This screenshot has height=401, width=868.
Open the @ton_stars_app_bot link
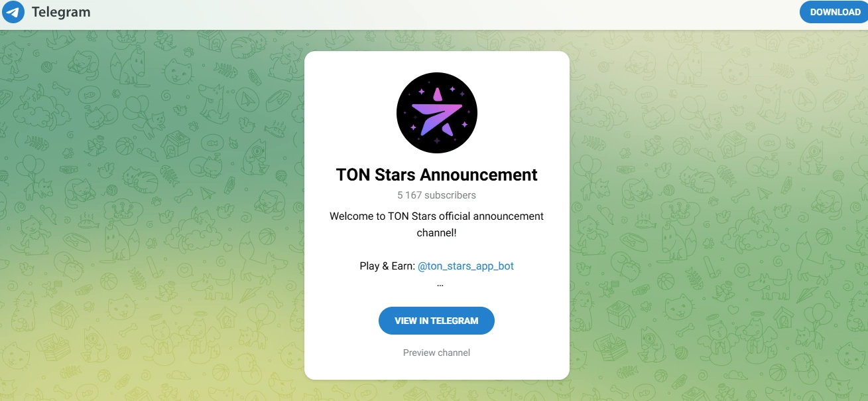[465, 266]
